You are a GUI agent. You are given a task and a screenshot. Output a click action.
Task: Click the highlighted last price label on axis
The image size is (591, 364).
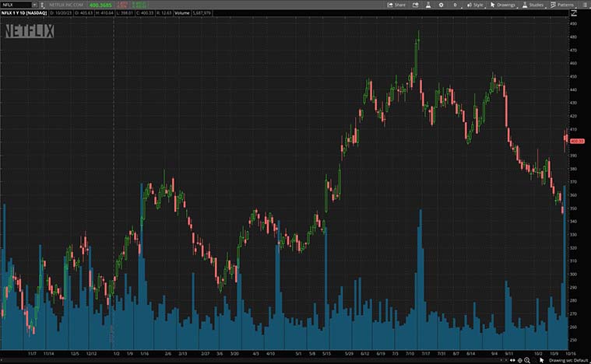coord(578,141)
